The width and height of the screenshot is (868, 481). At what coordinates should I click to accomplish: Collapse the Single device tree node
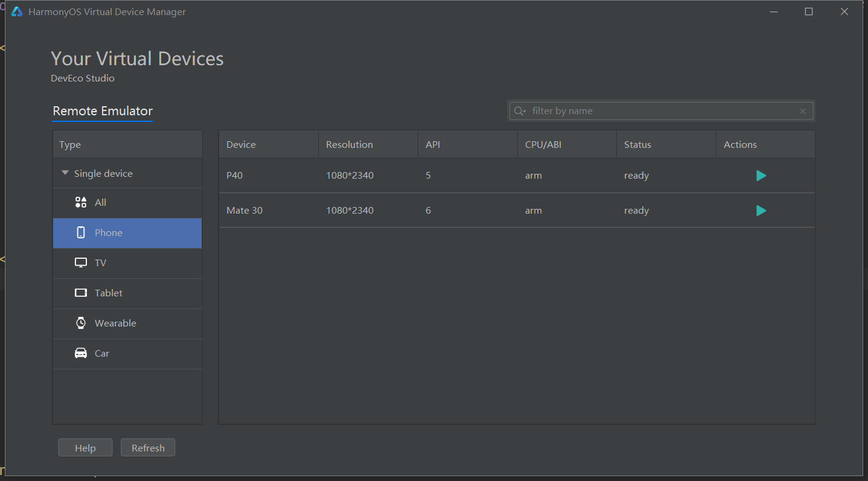65,173
